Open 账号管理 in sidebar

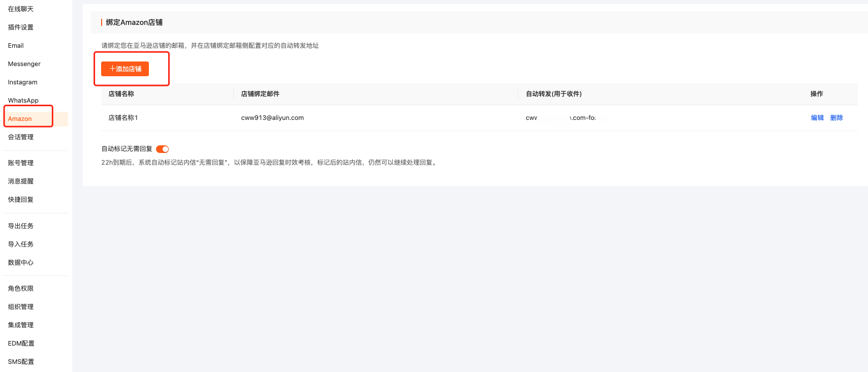21,163
